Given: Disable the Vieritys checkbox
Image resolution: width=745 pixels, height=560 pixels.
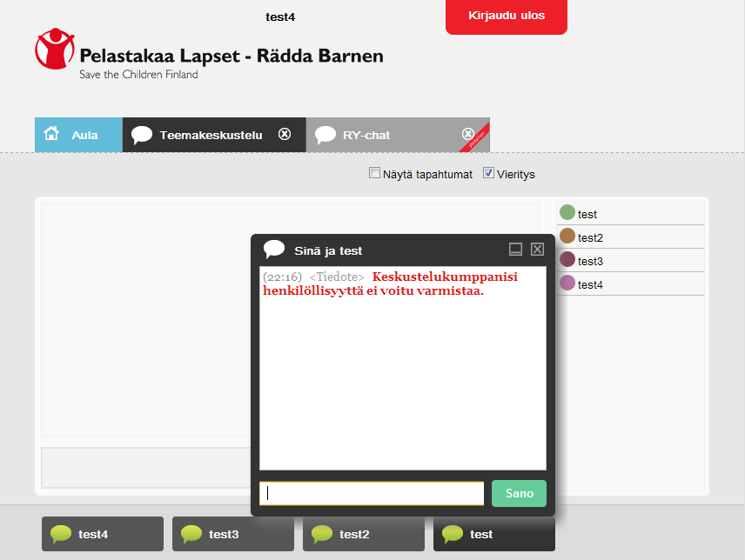Looking at the screenshot, I should tap(488, 173).
